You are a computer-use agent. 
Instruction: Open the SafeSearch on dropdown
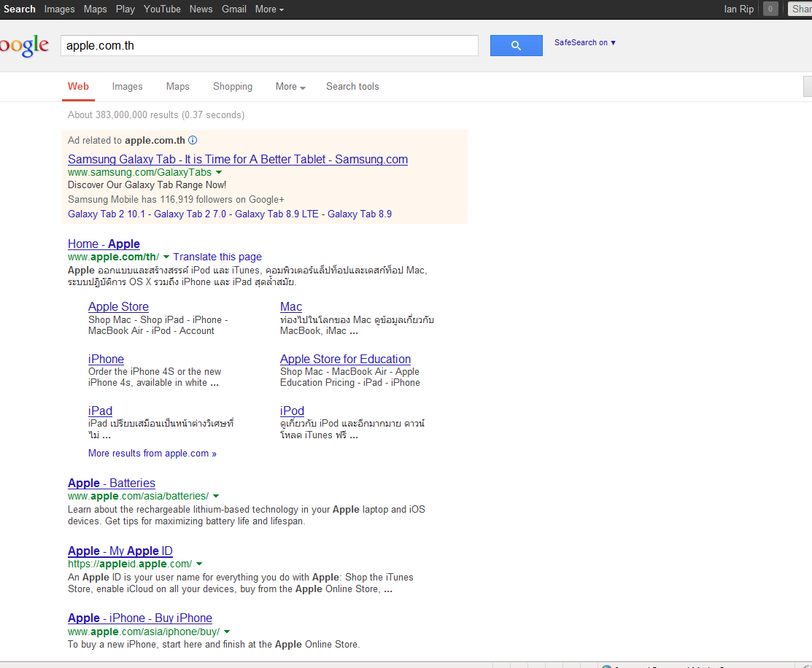[584, 42]
